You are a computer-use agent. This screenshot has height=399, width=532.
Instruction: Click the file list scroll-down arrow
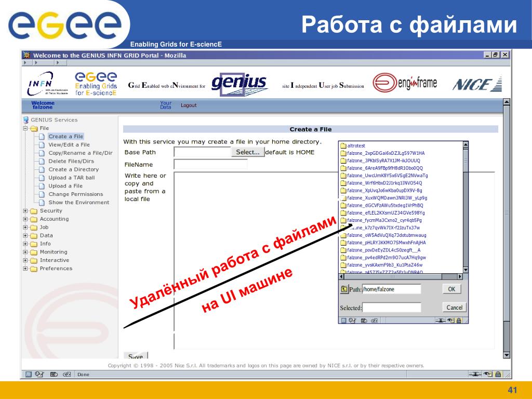(465, 270)
